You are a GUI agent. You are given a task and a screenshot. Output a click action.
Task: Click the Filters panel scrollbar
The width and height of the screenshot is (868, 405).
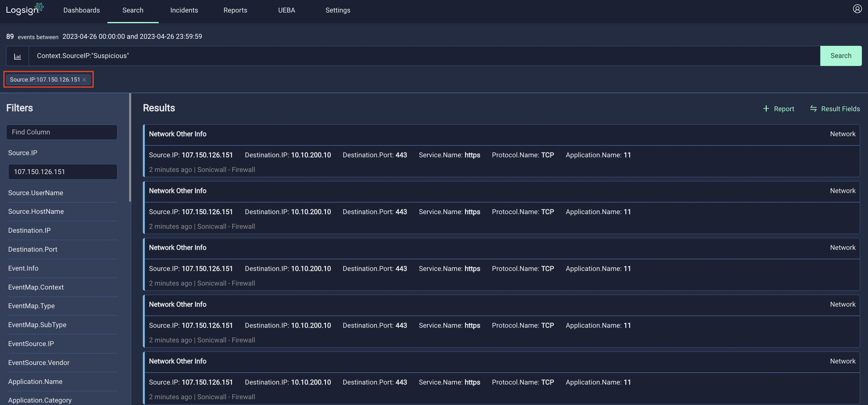click(130, 148)
